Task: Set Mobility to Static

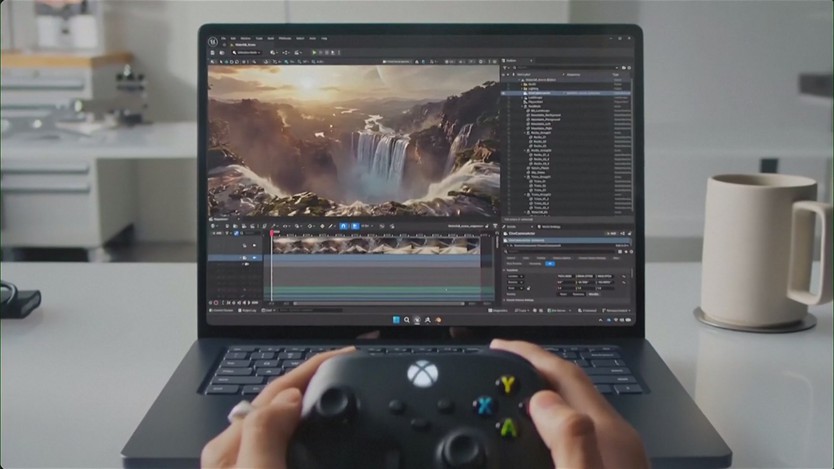Action: [563, 294]
